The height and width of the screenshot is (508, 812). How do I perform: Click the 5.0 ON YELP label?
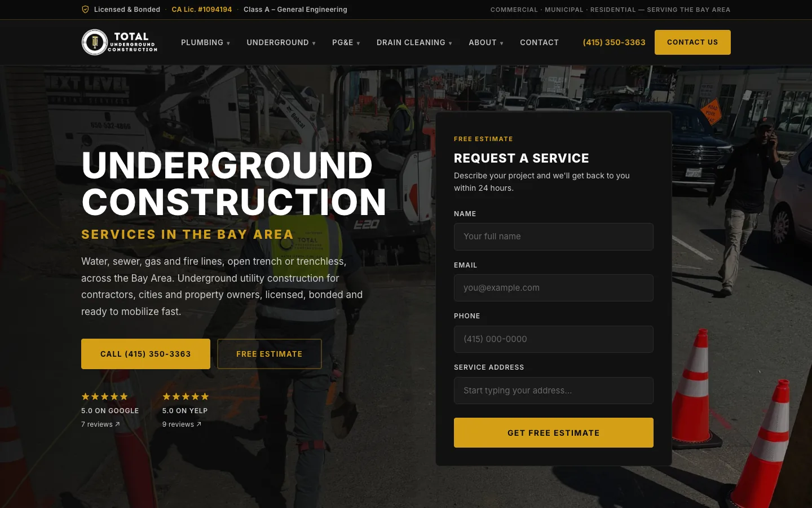[x=185, y=411]
